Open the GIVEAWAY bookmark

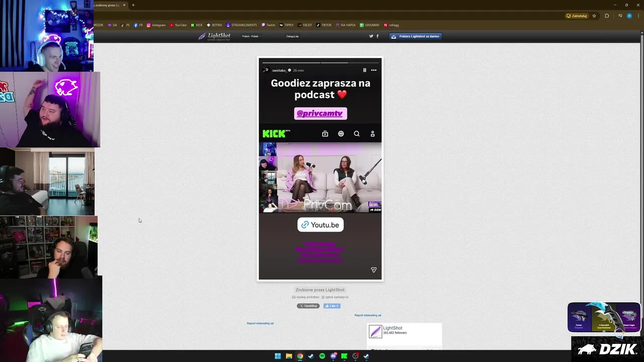369,25
